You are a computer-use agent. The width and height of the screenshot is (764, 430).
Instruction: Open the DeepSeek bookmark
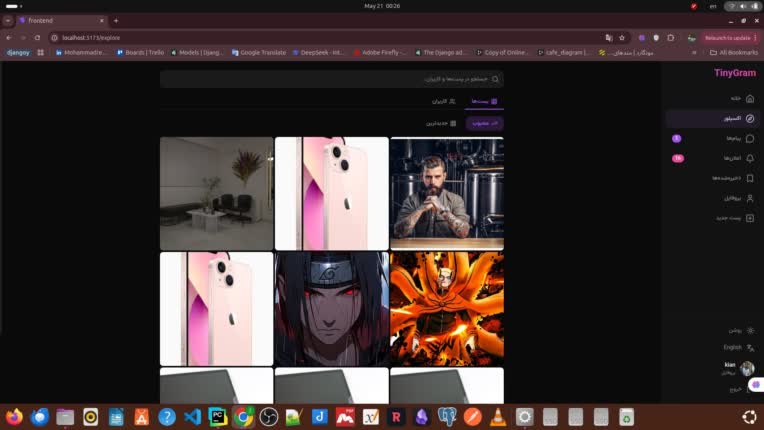pos(318,52)
